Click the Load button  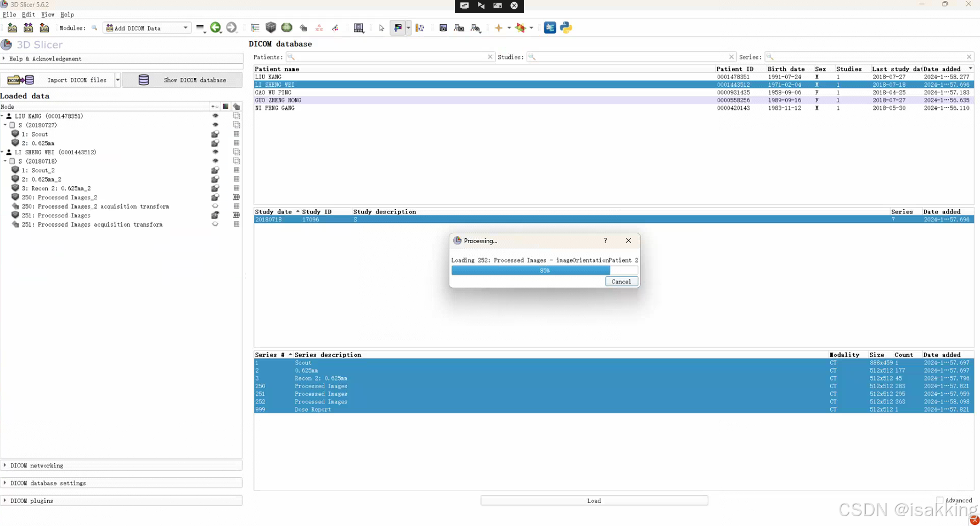tap(594, 501)
